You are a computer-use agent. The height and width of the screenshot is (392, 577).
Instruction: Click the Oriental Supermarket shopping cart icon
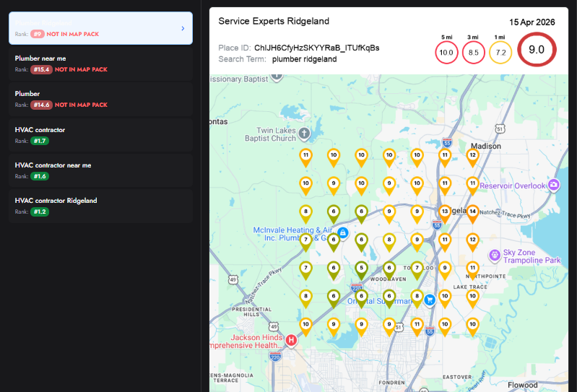(430, 300)
